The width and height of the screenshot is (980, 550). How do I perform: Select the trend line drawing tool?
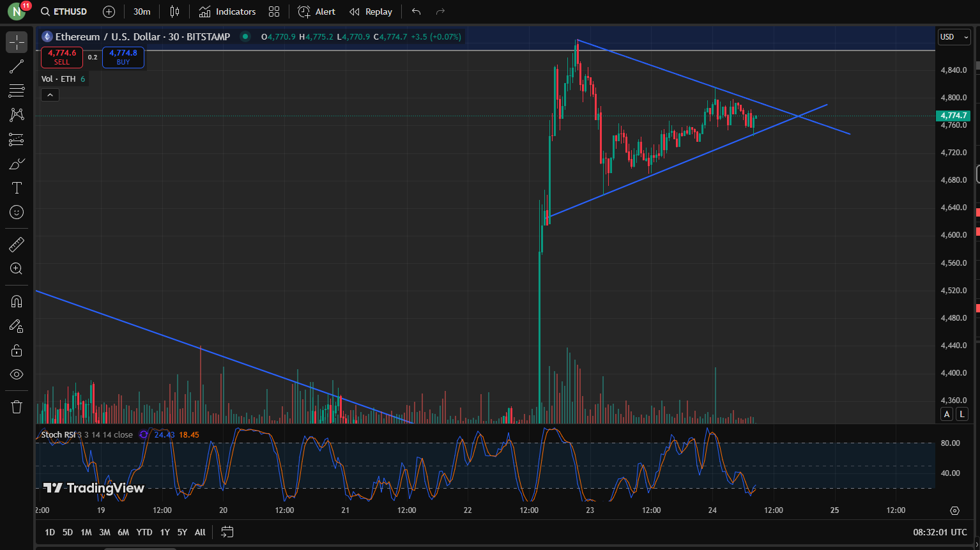pos(17,66)
